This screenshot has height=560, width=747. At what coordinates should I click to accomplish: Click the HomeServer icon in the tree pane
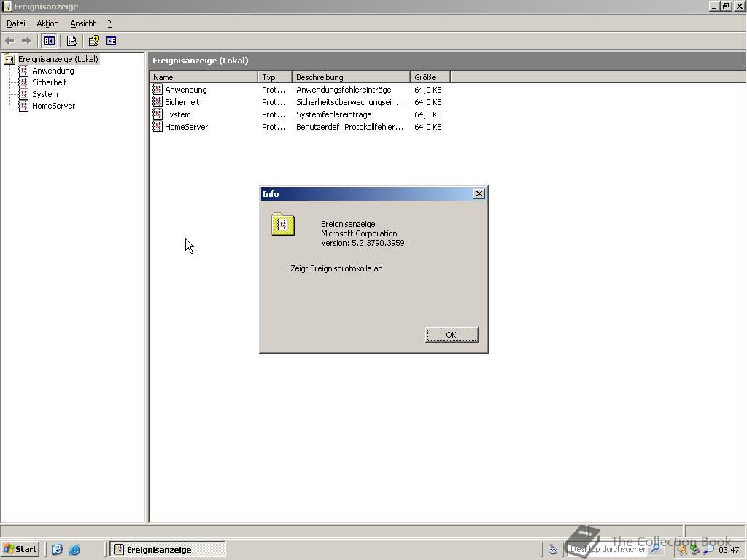pos(23,106)
